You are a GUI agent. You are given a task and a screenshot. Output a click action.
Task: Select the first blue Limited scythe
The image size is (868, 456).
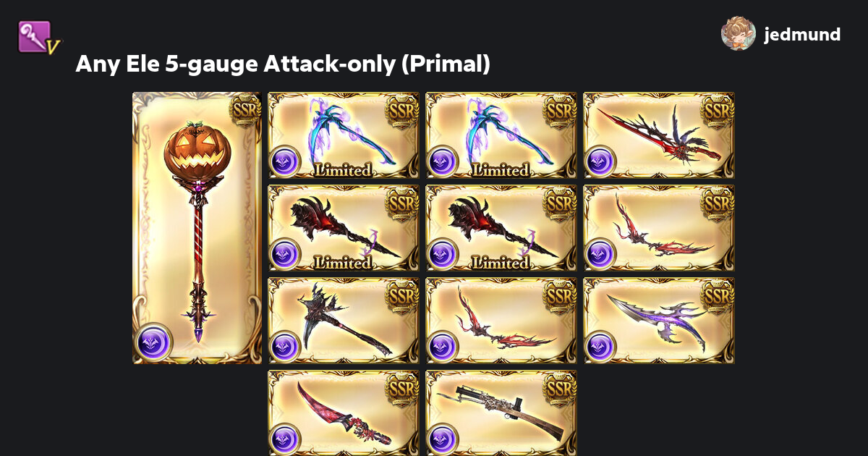pyautogui.click(x=344, y=135)
